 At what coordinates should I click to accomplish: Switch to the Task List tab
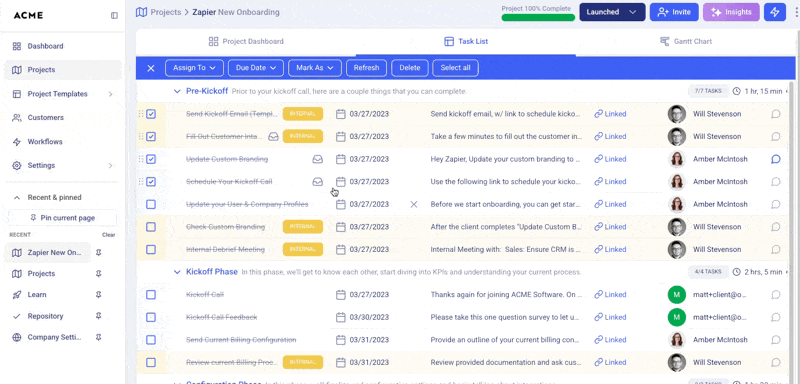coord(466,41)
